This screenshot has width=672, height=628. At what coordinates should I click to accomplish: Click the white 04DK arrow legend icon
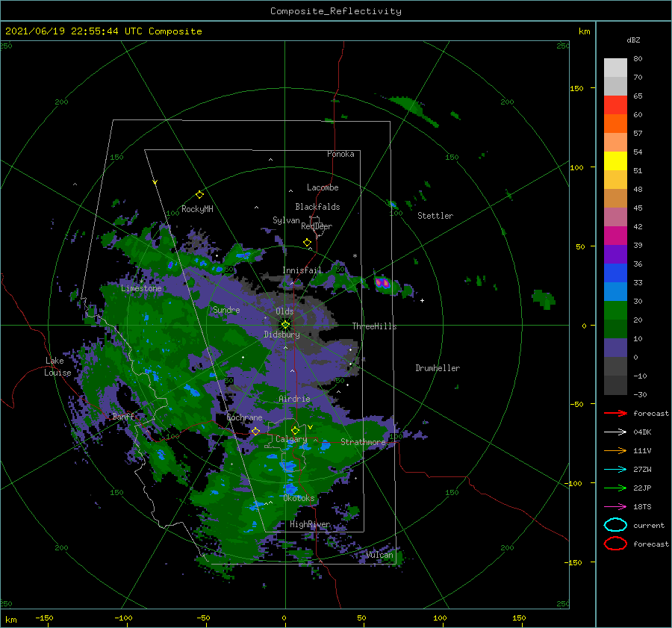(x=615, y=432)
